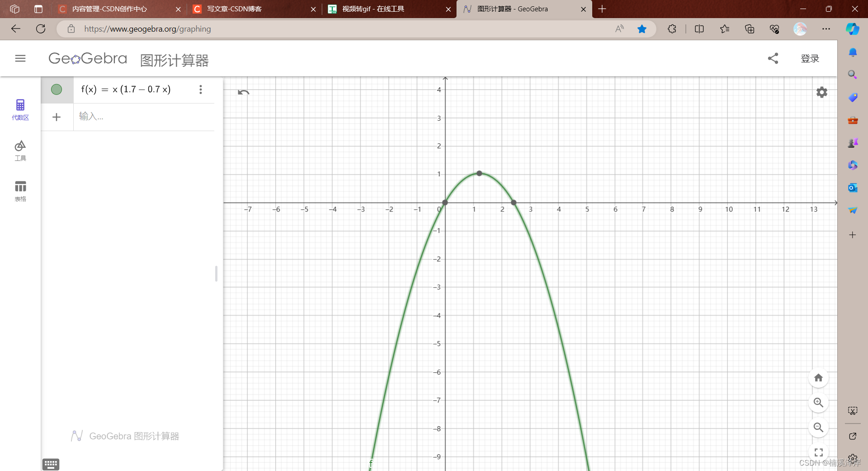This screenshot has height=471, width=868.
Task: Open the favorites list
Action: click(724, 29)
